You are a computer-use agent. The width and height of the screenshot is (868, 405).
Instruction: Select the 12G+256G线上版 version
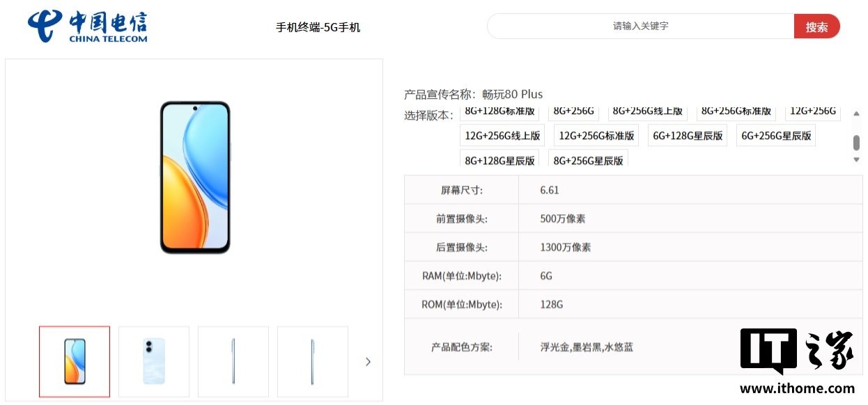pyautogui.click(x=504, y=135)
